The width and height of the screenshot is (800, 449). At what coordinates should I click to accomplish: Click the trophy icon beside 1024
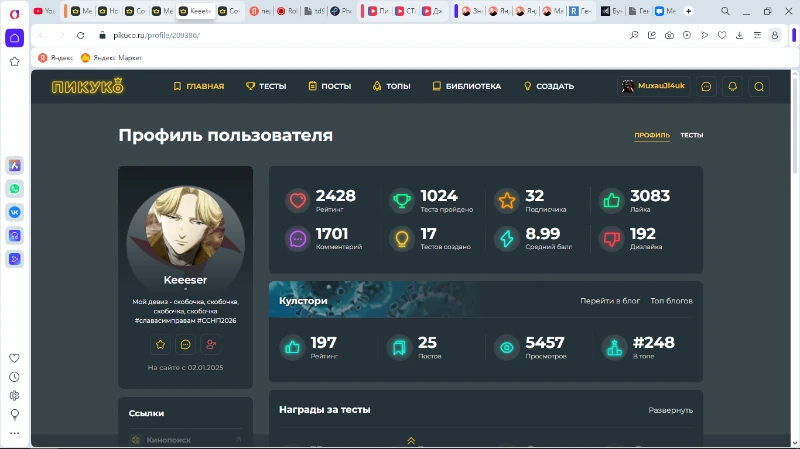[x=402, y=200]
